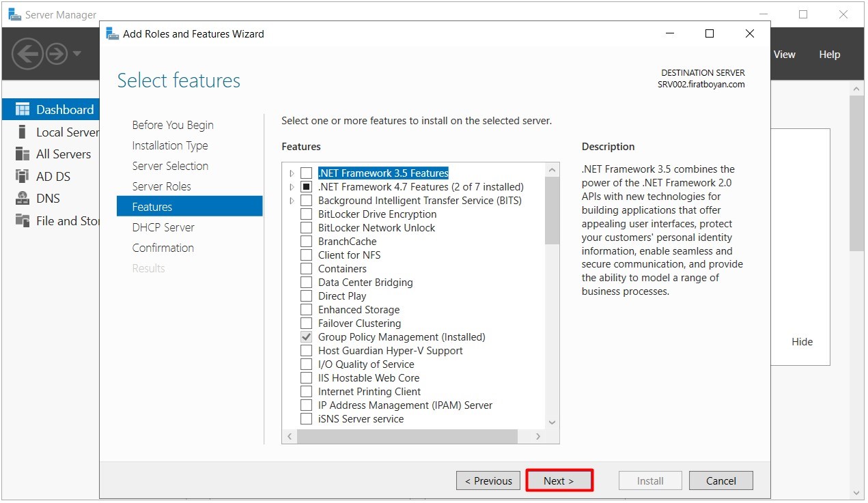Viewport: 868px width, 503px height.
Task: Click the DNS icon in the sidebar
Action: tap(23, 199)
